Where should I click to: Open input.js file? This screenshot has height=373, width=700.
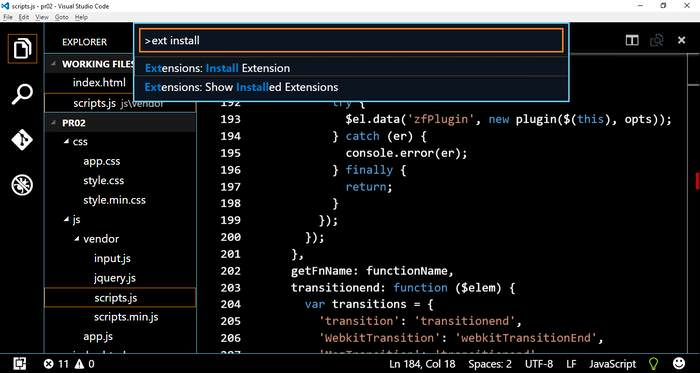tap(112, 258)
